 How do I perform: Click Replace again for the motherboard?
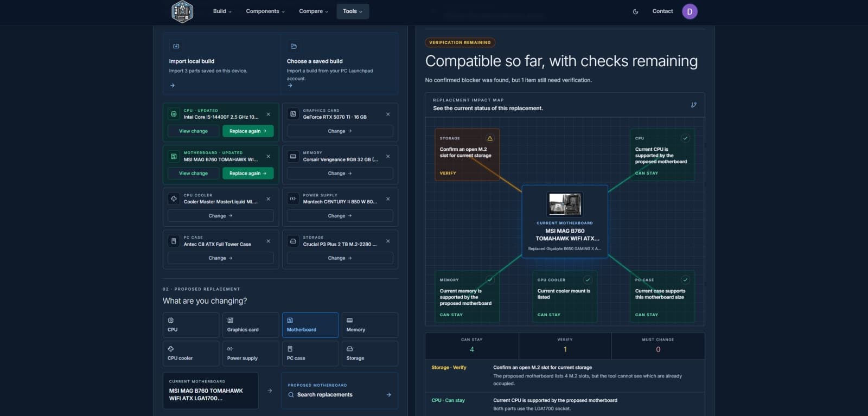(248, 174)
